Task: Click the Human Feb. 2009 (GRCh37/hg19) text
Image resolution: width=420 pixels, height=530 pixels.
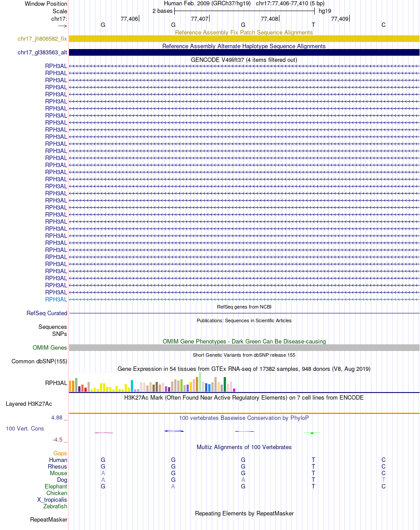Action: click(207, 4)
